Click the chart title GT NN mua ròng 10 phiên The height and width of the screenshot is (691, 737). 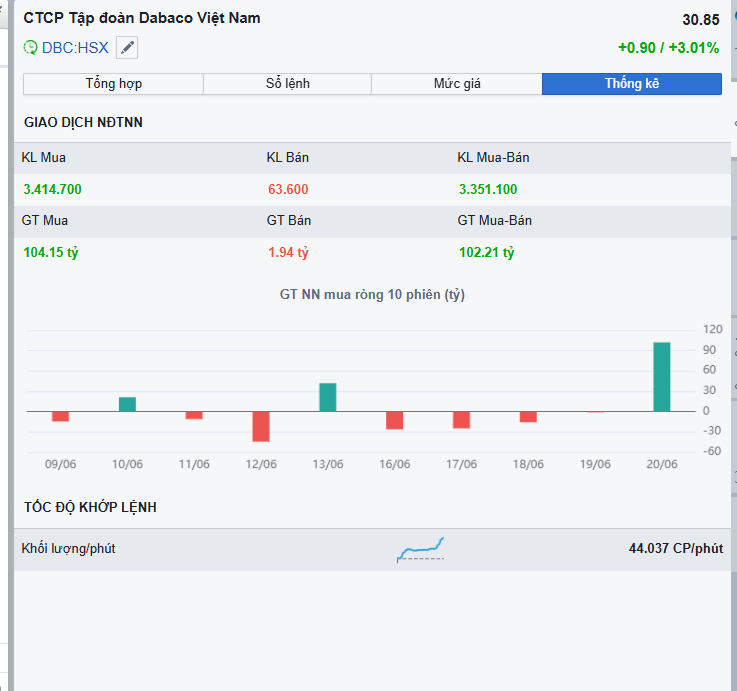[x=372, y=295]
